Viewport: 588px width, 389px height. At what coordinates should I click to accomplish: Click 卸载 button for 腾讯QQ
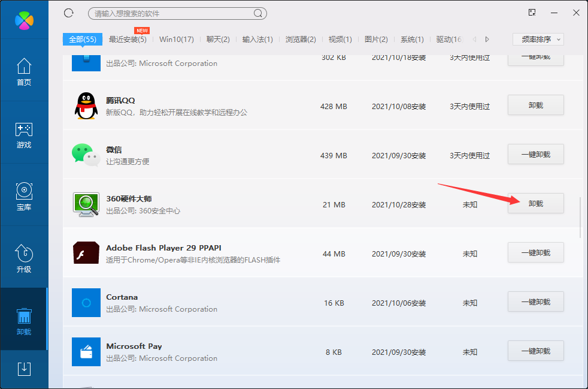pyautogui.click(x=536, y=105)
